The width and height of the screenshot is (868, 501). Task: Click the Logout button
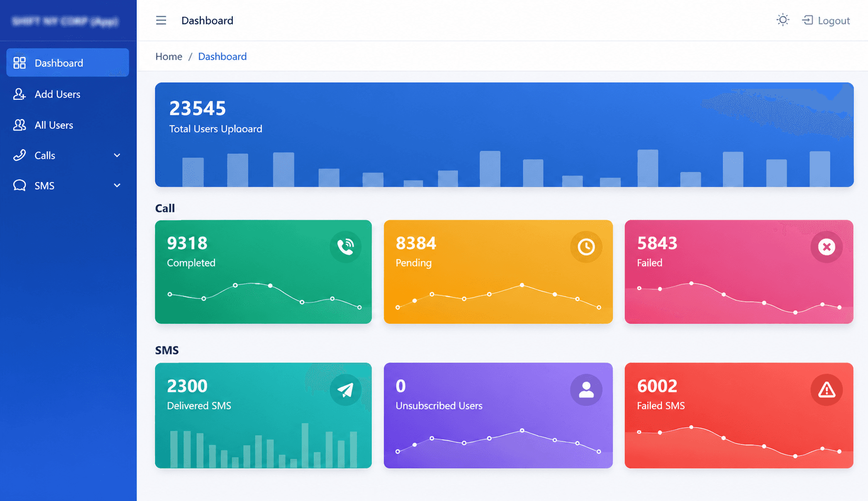click(x=826, y=21)
